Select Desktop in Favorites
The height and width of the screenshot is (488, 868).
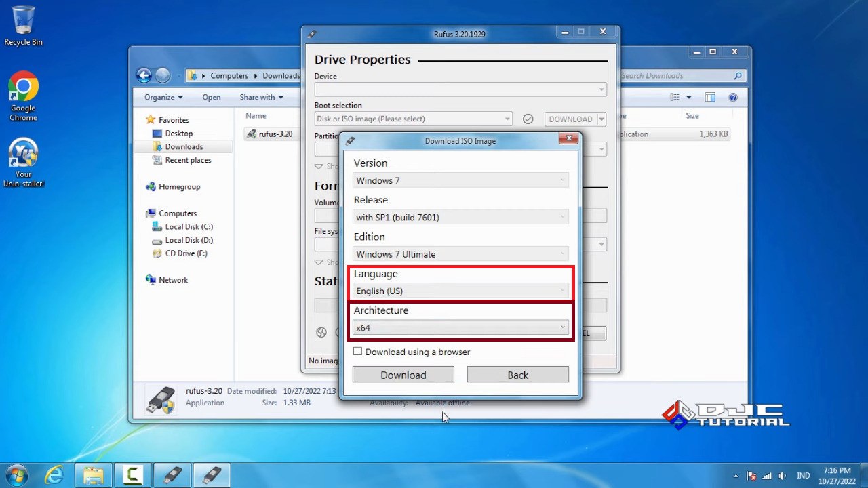coord(179,134)
